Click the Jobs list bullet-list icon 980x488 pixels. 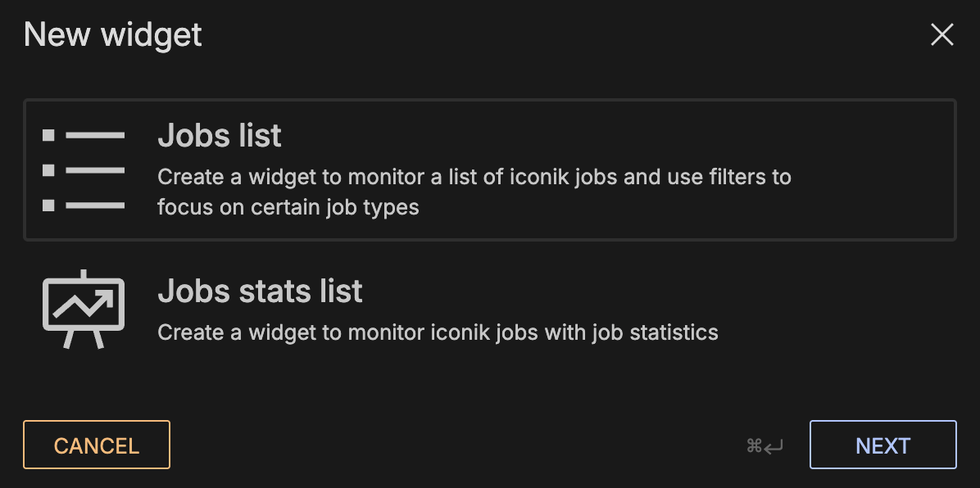[x=84, y=170]
